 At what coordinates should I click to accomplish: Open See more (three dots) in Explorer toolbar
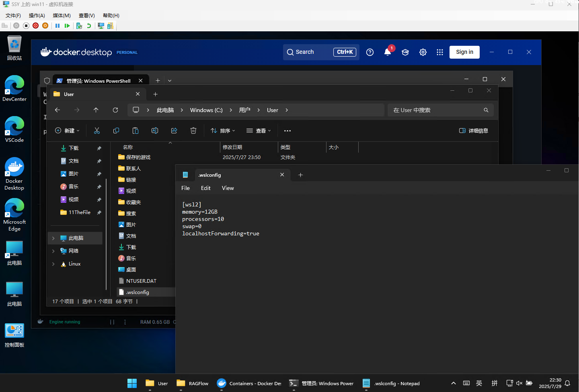[x=287, y=131]
